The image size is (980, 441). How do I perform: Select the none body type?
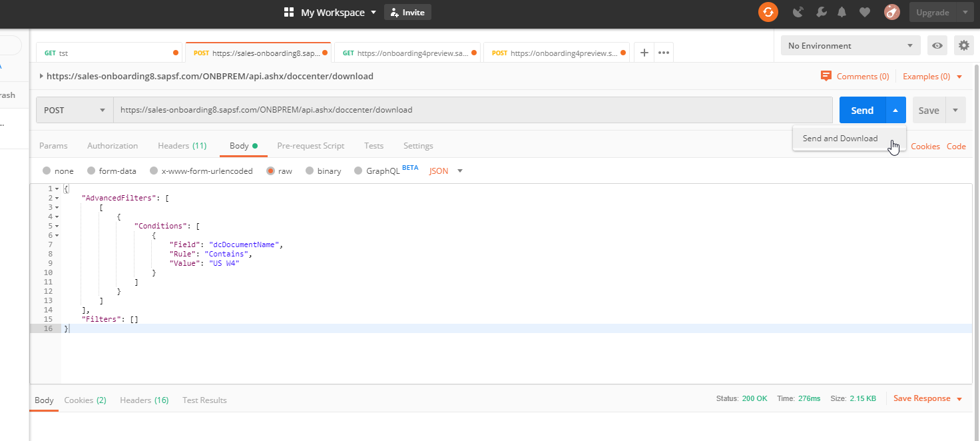(47, 171)
